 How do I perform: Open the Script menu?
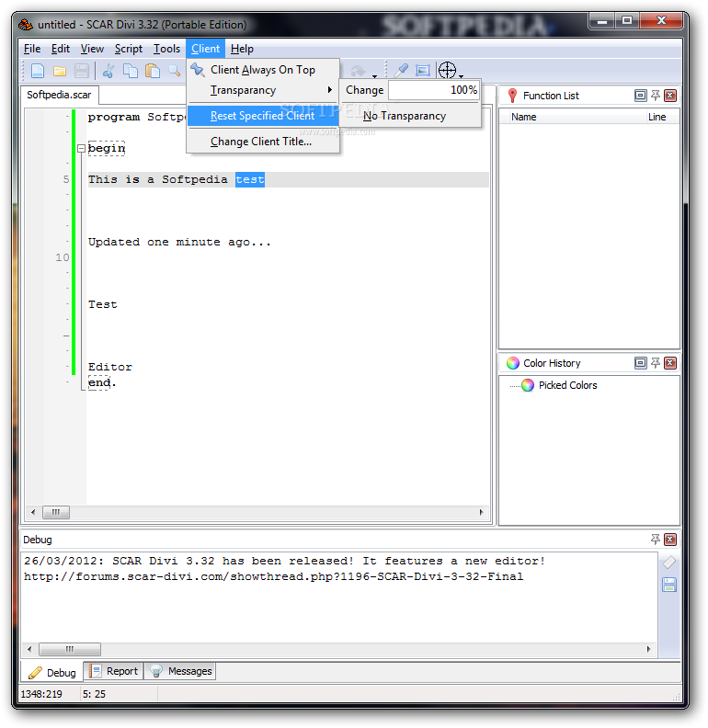pos(128,49)
